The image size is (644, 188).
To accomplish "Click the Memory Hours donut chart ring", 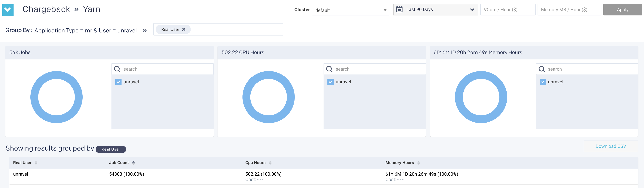I will click(459, 97).
